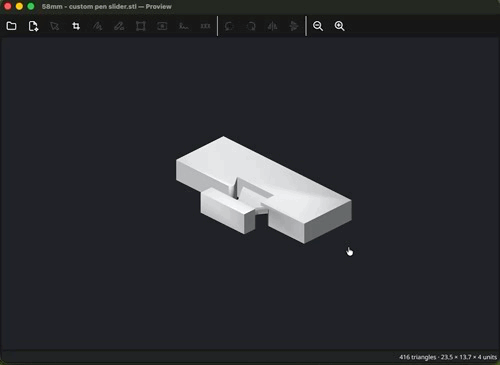The width and height of the screenshot is (500, 365).
Task: Maximize the window with the green button
Action: coord(31,6)
